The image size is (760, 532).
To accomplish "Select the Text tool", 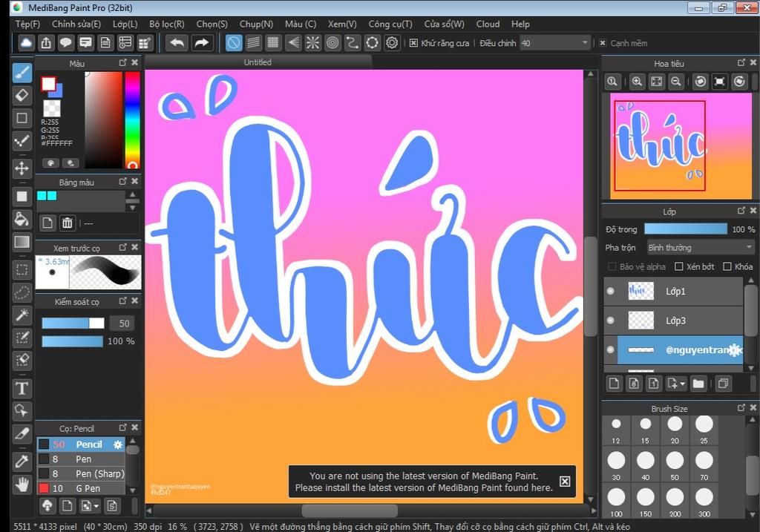I will (x=22, y=388).
